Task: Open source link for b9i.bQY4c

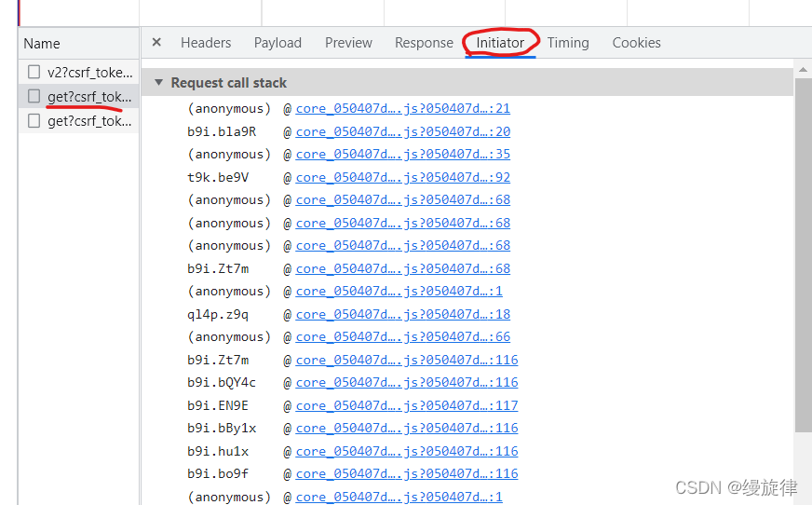Action: 407,382
